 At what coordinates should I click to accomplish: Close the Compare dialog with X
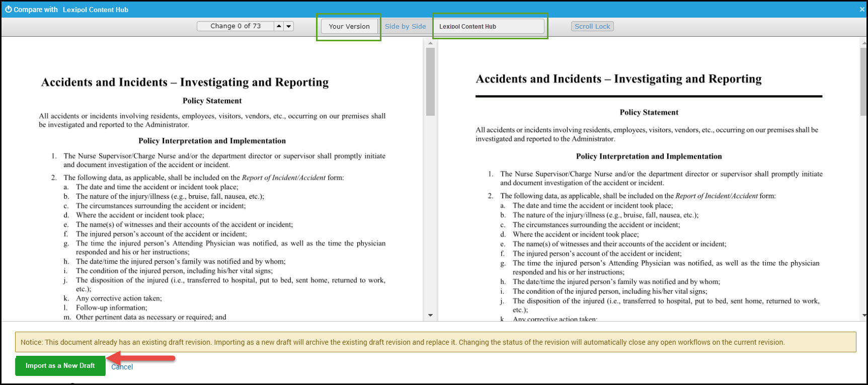[861, 9]
